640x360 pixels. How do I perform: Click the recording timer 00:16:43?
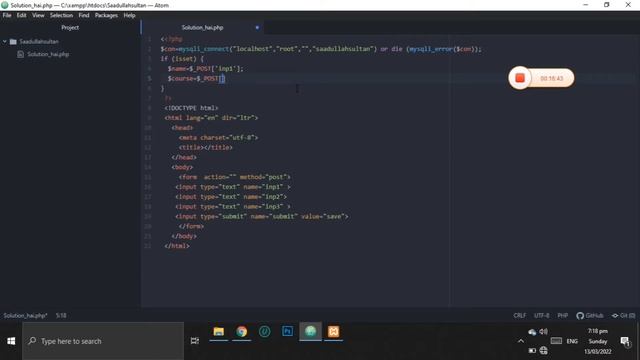coord(551,78)
